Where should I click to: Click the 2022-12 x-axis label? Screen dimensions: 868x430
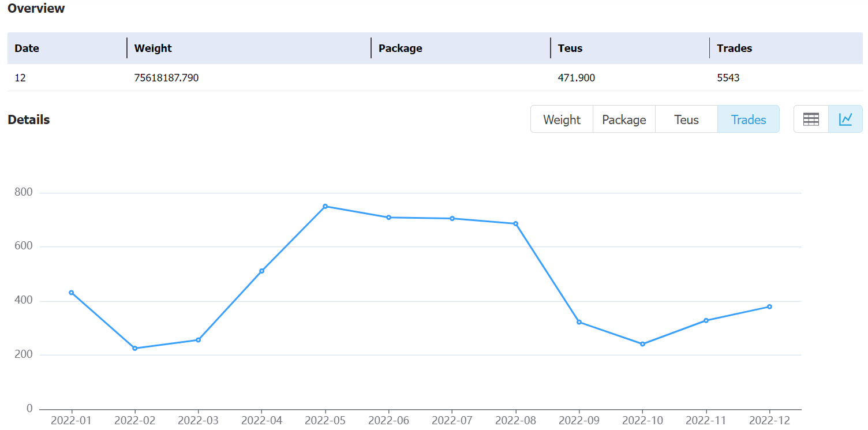pyautogui.click(x=769, y=420)
